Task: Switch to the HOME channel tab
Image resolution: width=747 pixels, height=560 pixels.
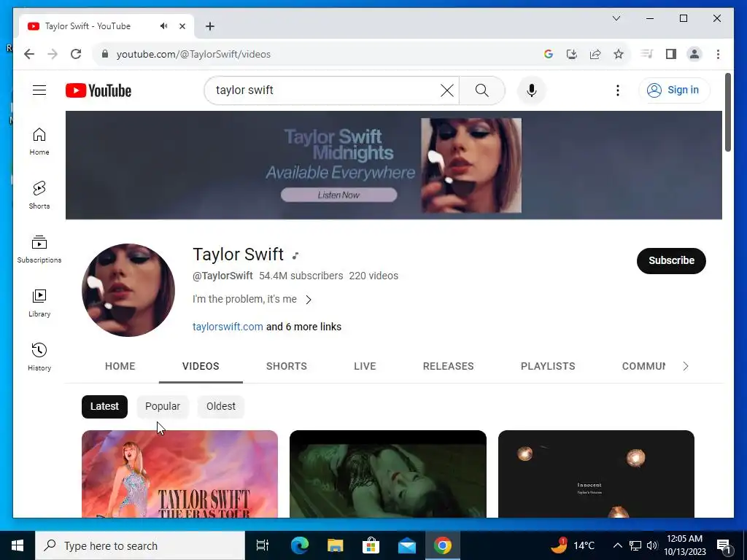Action: [120, 366]
